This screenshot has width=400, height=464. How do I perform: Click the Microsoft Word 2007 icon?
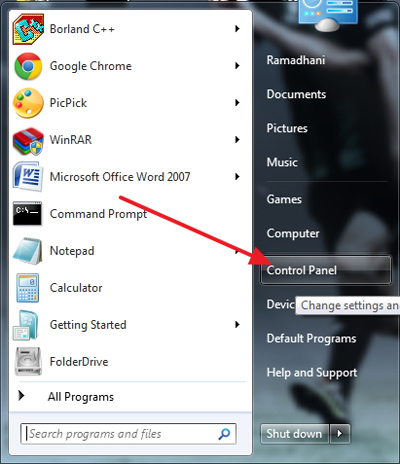click(x=28, y=177)
